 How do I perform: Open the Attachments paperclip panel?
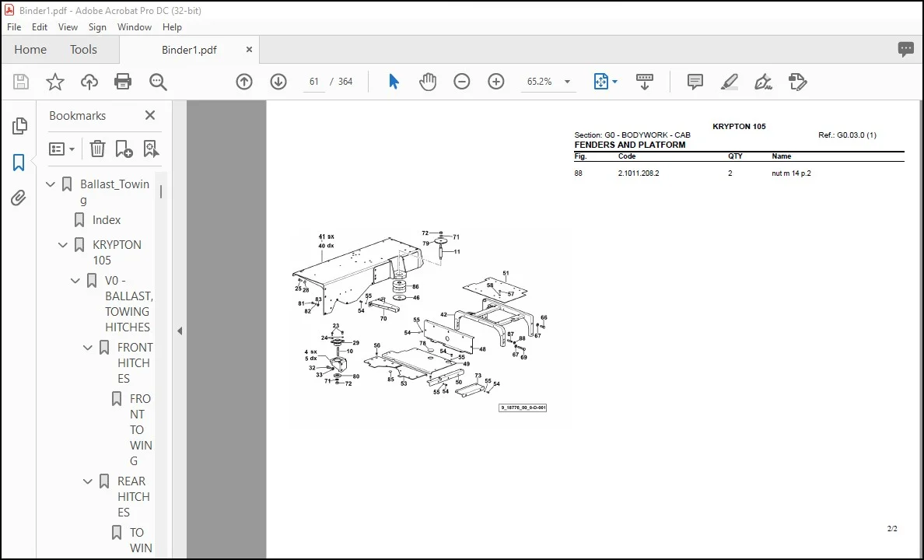(x=18, y=198)
